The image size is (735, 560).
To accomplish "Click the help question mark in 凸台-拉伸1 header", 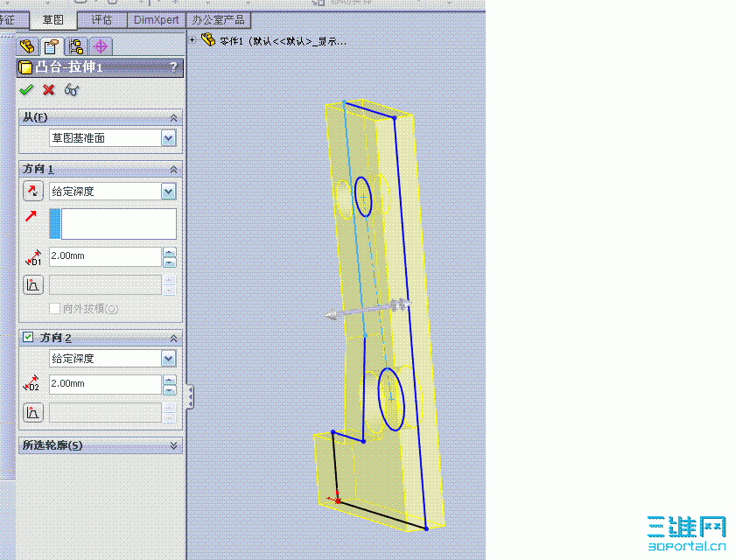I will pyautogui.click(x=173, y=67).
